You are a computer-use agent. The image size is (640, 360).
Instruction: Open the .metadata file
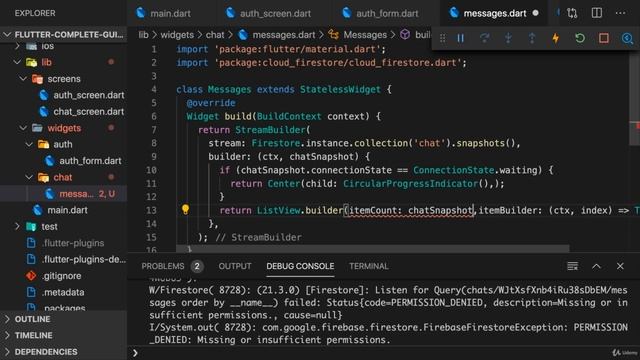[64, 292]
